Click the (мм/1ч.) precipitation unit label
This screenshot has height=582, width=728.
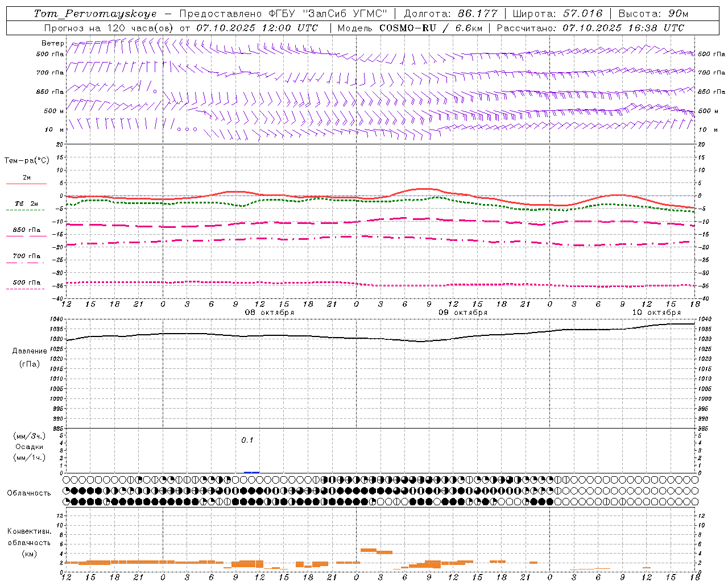click(x=30, y=458)
